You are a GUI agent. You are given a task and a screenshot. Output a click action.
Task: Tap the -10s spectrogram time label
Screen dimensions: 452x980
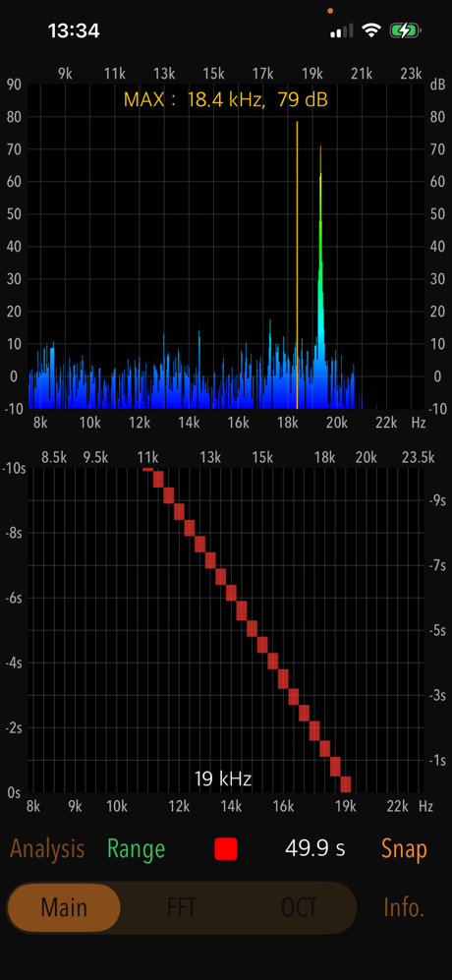(x=13, y=468)
